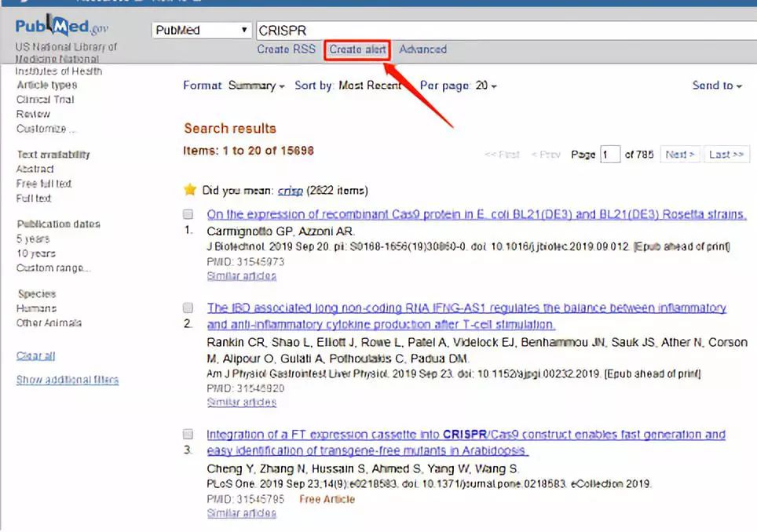Open the Send to menu

(716, 86)
